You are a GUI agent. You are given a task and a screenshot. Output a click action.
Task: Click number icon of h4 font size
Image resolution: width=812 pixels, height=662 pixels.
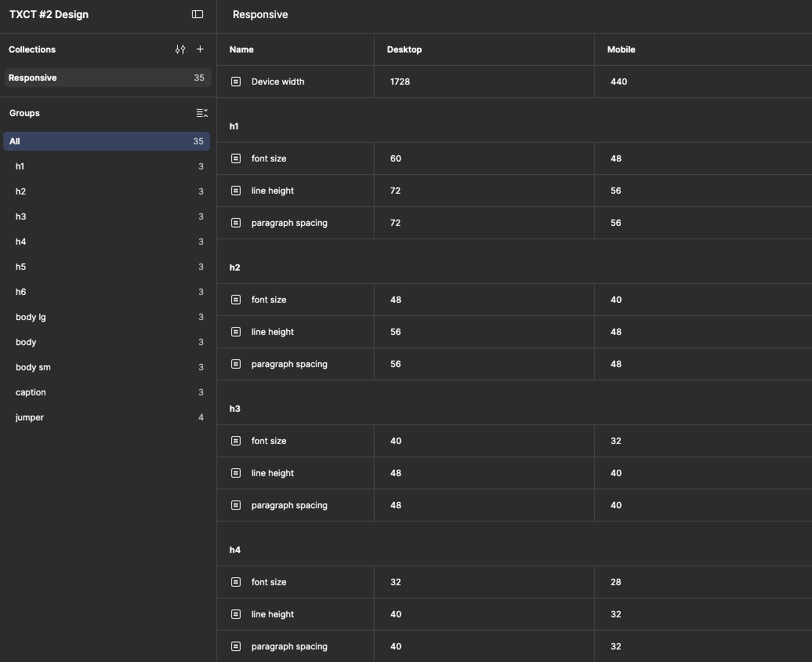point(236,582)
